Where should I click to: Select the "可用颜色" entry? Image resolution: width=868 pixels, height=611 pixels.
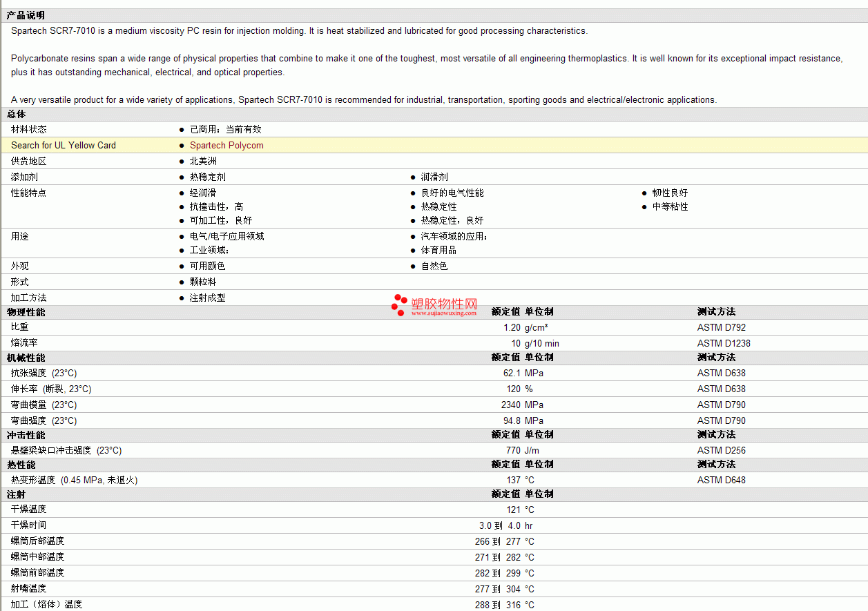point(207,266)
